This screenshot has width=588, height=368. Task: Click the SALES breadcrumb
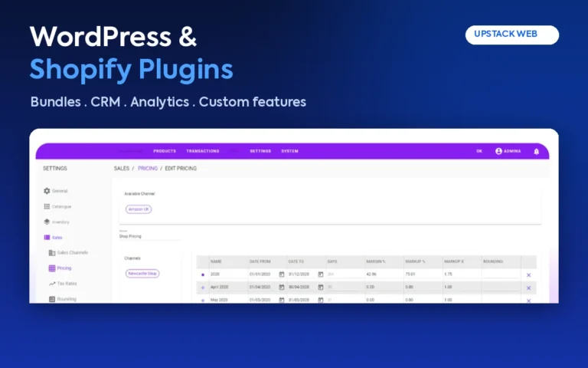(x=122, y=168)
